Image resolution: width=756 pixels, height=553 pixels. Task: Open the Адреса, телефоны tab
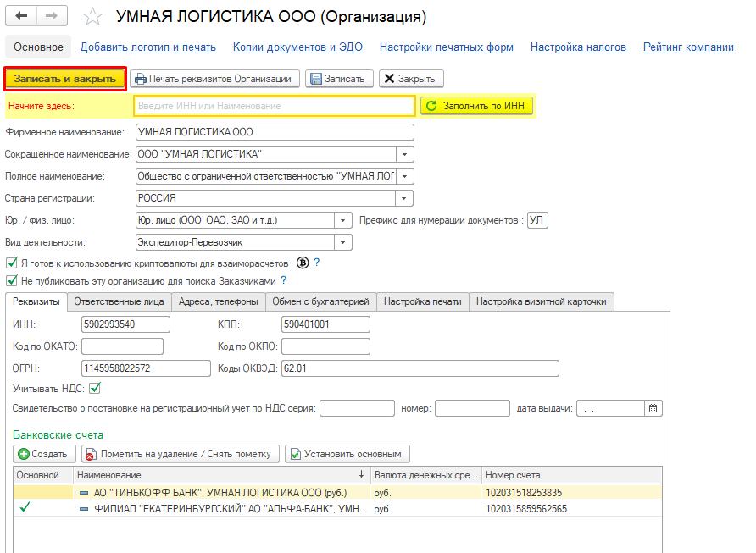219,301
